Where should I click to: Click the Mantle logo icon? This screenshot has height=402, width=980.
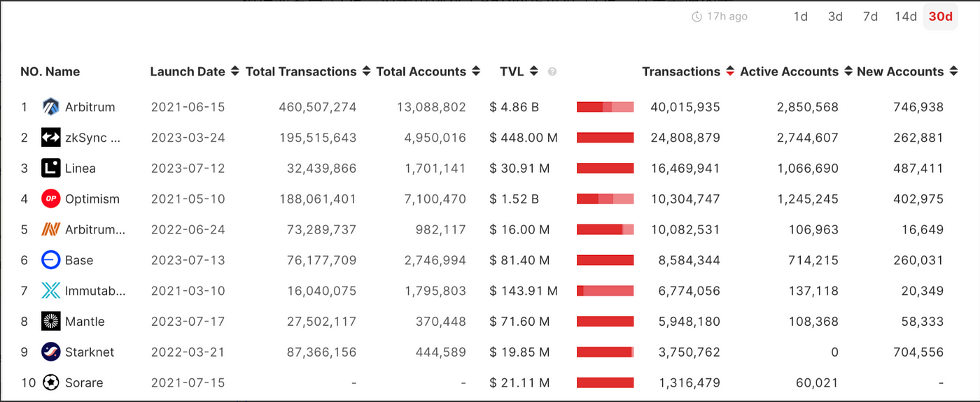(50, 322)
